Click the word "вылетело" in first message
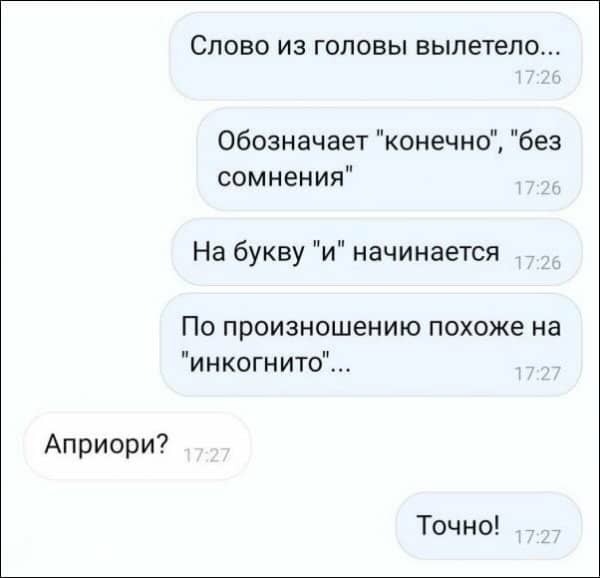The width and height of the screenshot is (600, 578). [477, 48]
